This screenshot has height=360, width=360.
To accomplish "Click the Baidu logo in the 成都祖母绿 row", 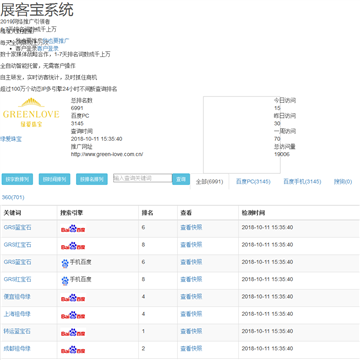I will (x=73, y=350).
